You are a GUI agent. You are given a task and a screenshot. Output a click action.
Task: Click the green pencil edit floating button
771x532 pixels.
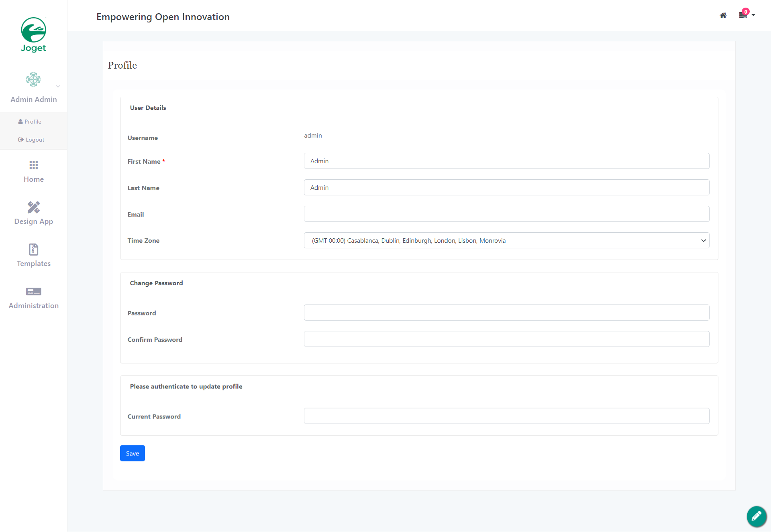pos(757,516)
